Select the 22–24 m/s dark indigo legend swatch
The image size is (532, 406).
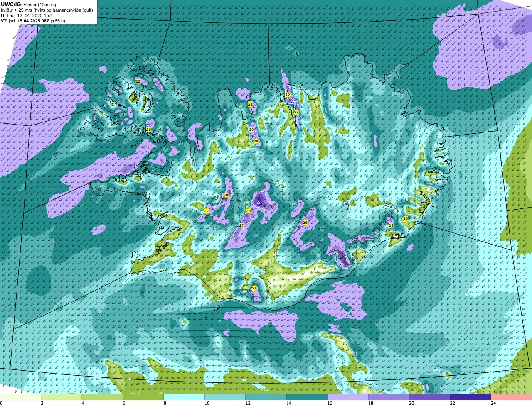pos(471,397)
